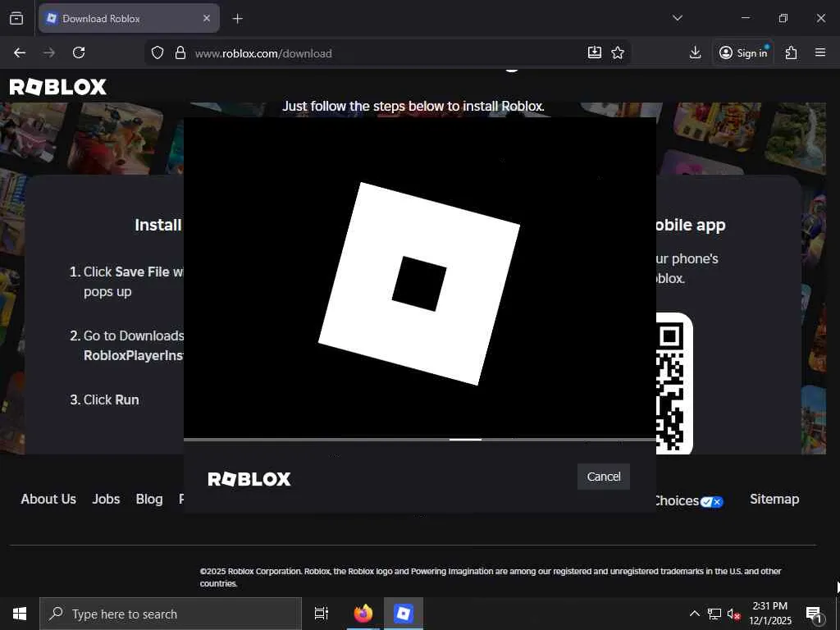Screen dimensions: 840x630
Task: Open a new browser tab
Action: 237,19
